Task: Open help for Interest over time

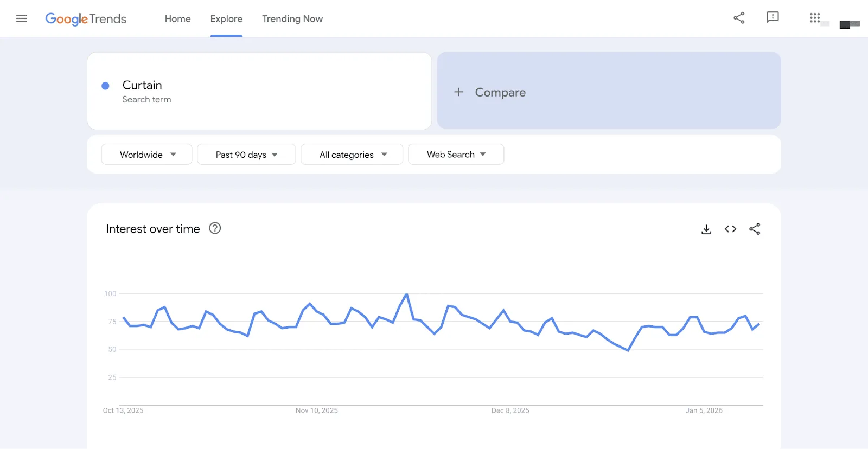Action: pyautogui.click(x=215, y=228)
